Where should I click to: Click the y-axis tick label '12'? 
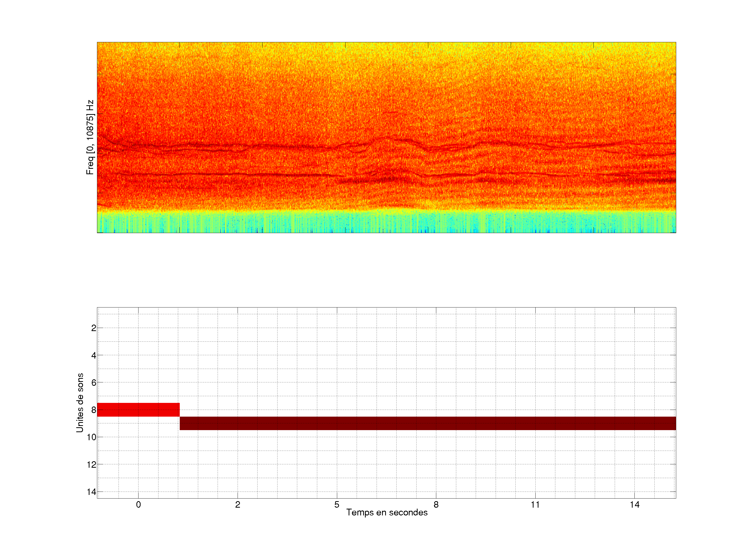(92, 465)
